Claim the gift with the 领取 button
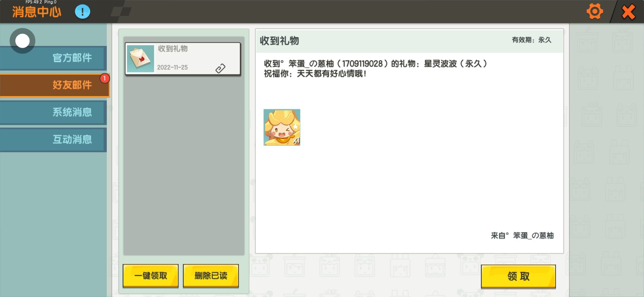Screen dimensions: 644x297 tap(518, 276)
